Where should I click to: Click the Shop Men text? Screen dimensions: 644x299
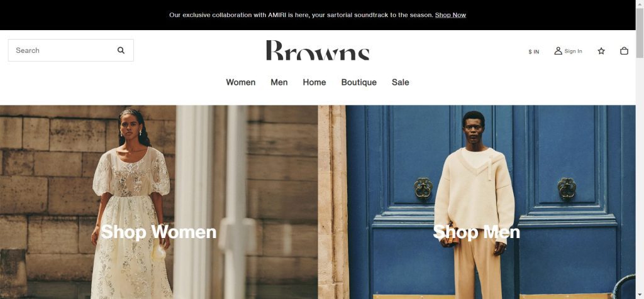click(x=477, y=232)
